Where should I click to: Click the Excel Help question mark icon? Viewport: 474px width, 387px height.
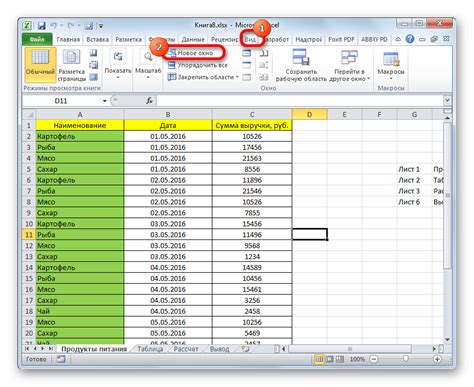point(410,39)
